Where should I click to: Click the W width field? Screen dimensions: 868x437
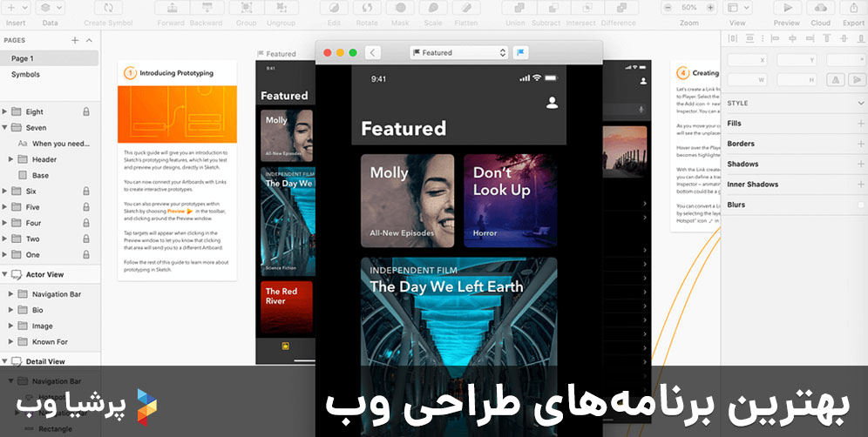pos(749,80)
